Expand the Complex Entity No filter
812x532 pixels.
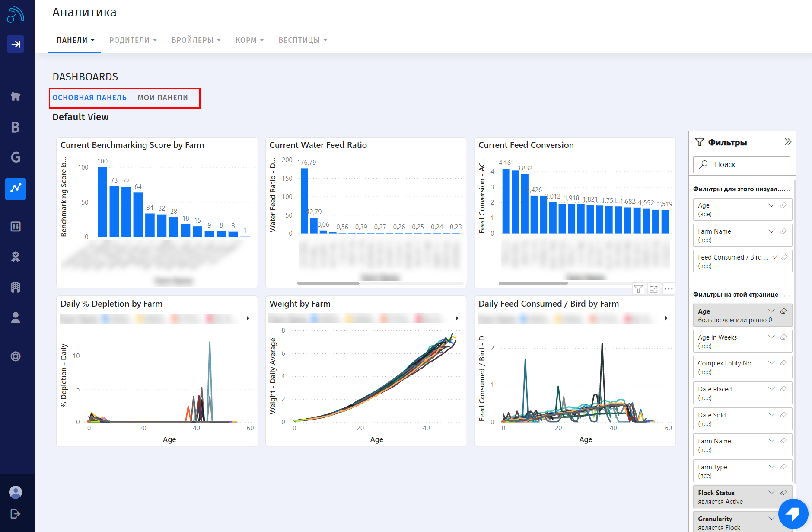point(771,363)
